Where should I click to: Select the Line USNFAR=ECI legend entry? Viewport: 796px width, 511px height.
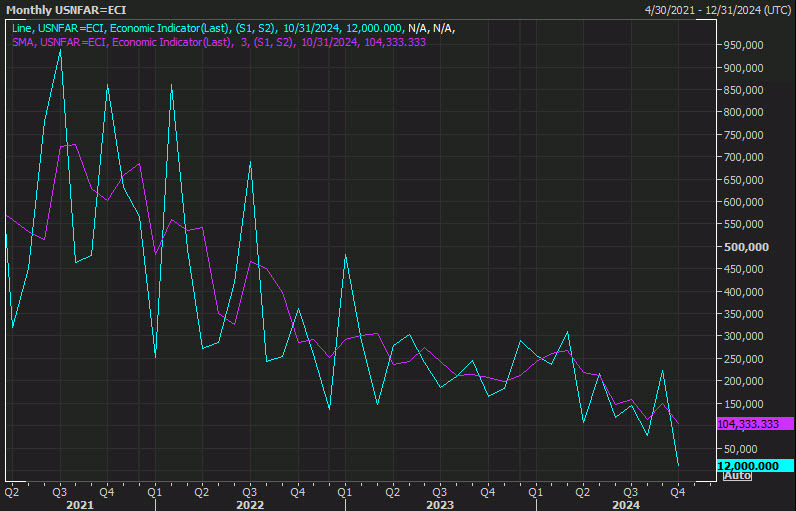tap(234, 29)
